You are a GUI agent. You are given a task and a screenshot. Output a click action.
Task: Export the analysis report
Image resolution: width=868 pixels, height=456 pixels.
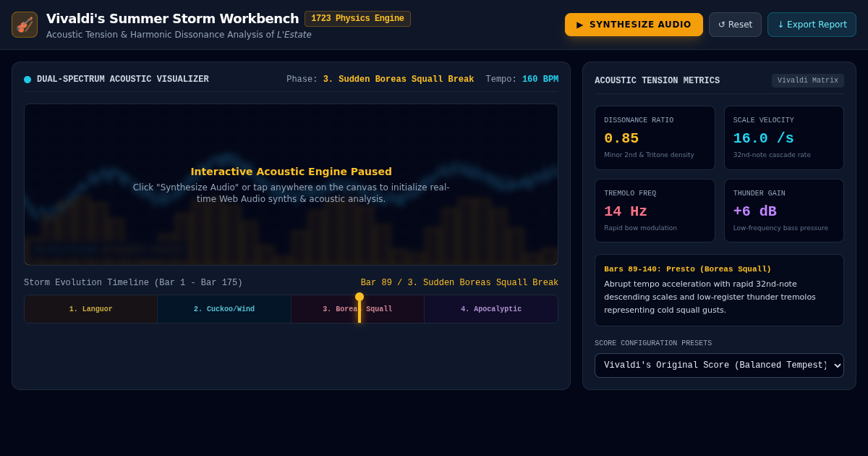[812, 25]
